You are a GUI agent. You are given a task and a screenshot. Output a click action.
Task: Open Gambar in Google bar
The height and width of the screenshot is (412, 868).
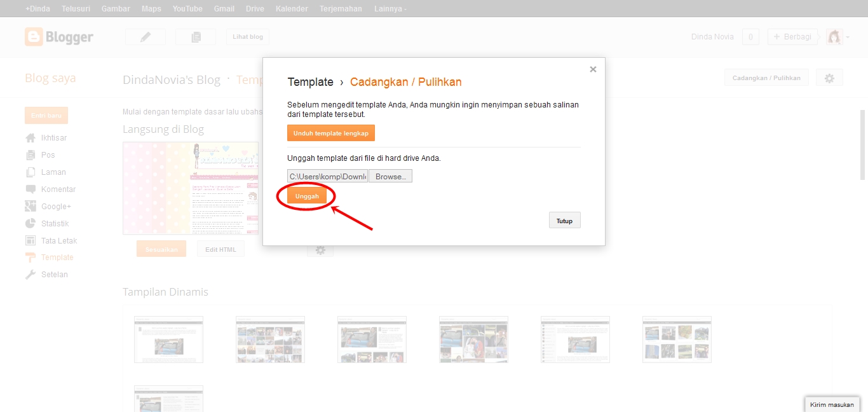click(116, 9)
